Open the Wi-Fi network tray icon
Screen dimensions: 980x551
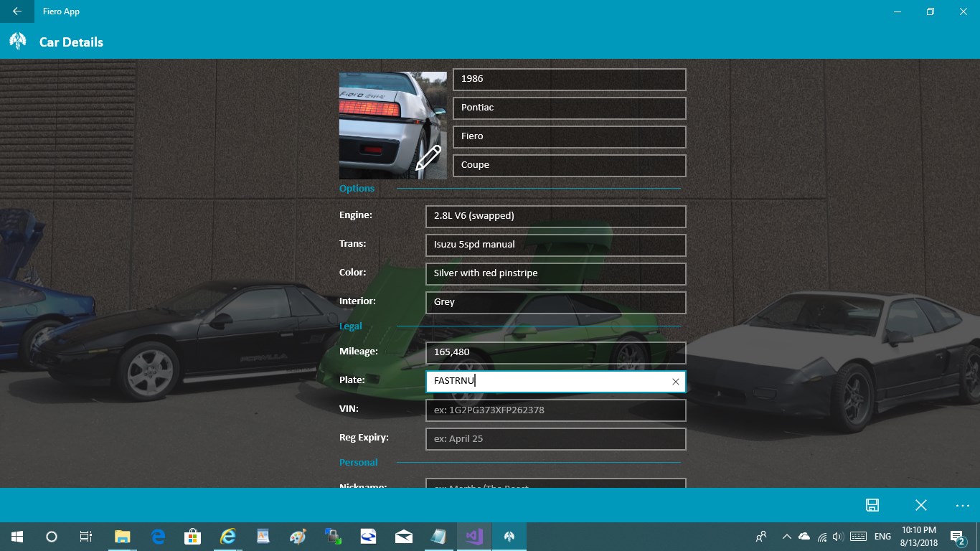tap(821, 537)
